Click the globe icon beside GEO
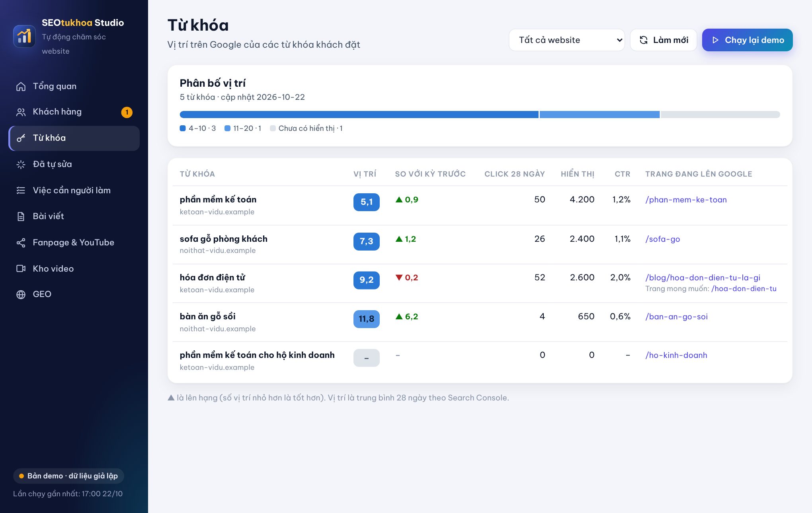This screenshot has width=812, height=513. 21,294
